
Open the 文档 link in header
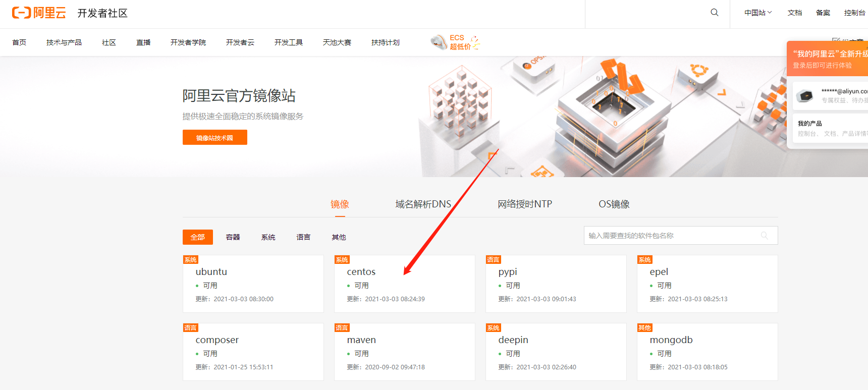[x=795, y=13]
